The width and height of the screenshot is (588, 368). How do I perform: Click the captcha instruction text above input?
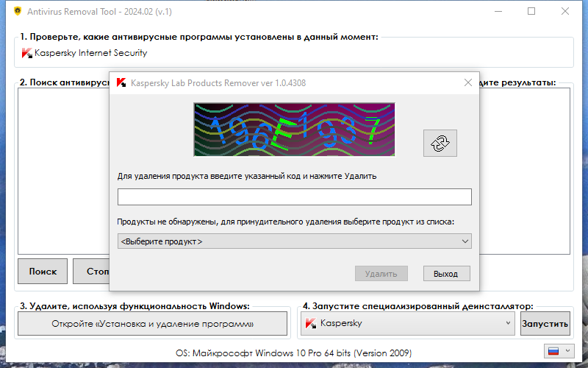[247, 176]
